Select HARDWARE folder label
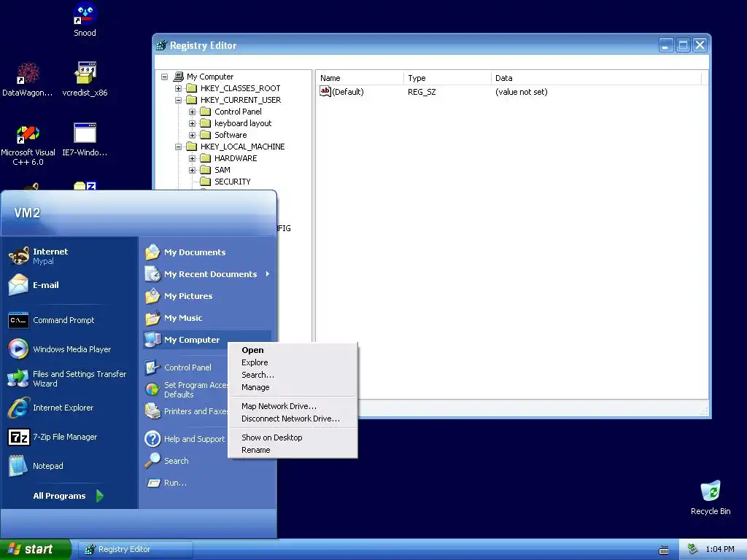 tap(236, 158)
